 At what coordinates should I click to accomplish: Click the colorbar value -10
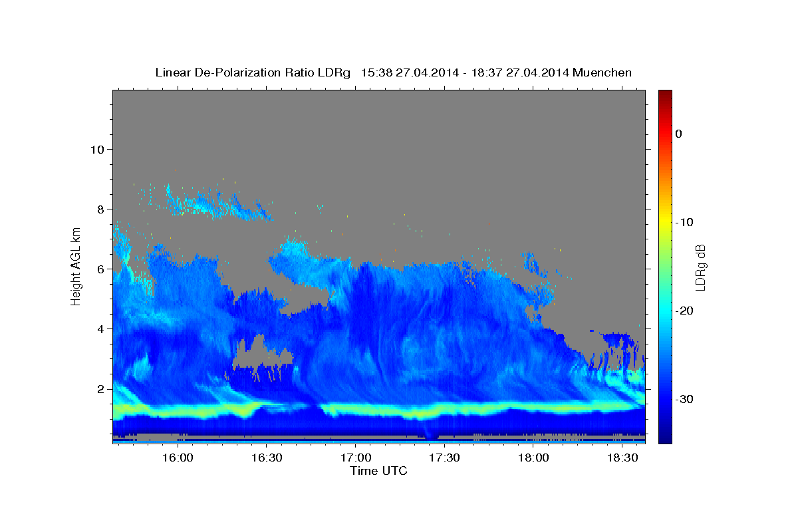[684, 222]
